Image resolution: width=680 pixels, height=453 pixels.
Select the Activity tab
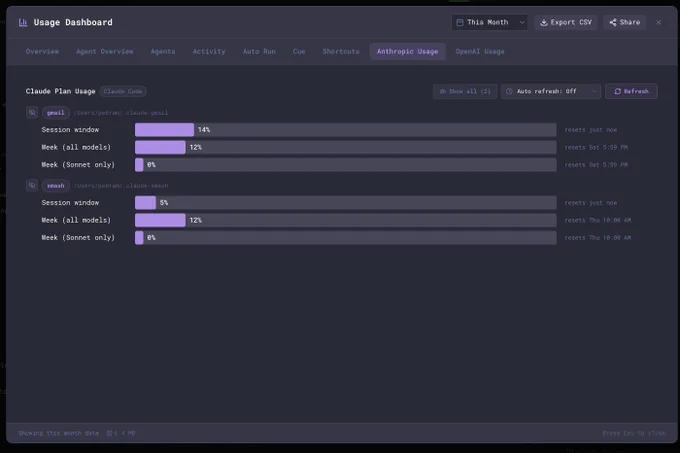tap(209, 51)
